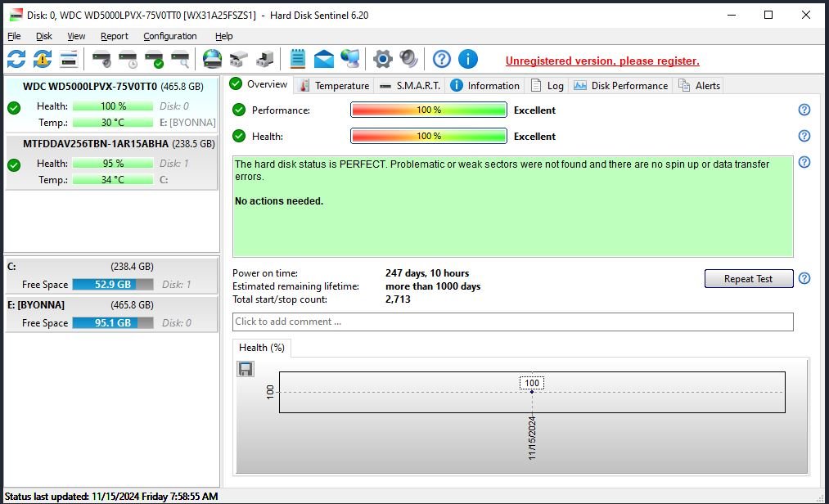Click the 52.9 GB free space bar
The height and width of the screenshot is (504, 829).
[x=113, y=285]
